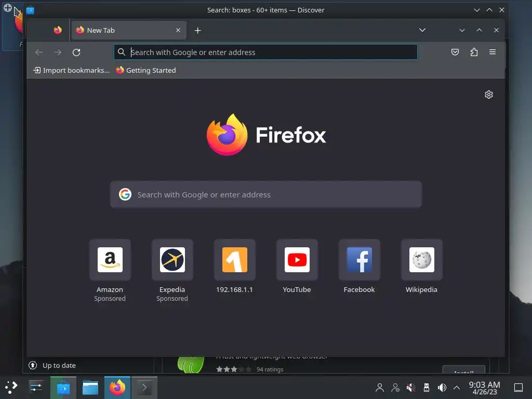Open the application launcher in taskbar
The width and height of the screenshot is (532, 399).
(11, 387)
